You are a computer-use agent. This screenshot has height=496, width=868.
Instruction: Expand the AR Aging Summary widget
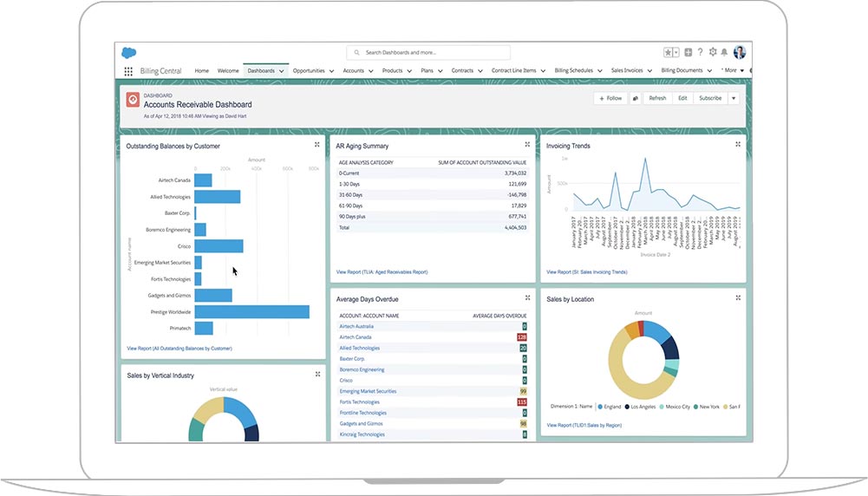(x=527, y=145)
